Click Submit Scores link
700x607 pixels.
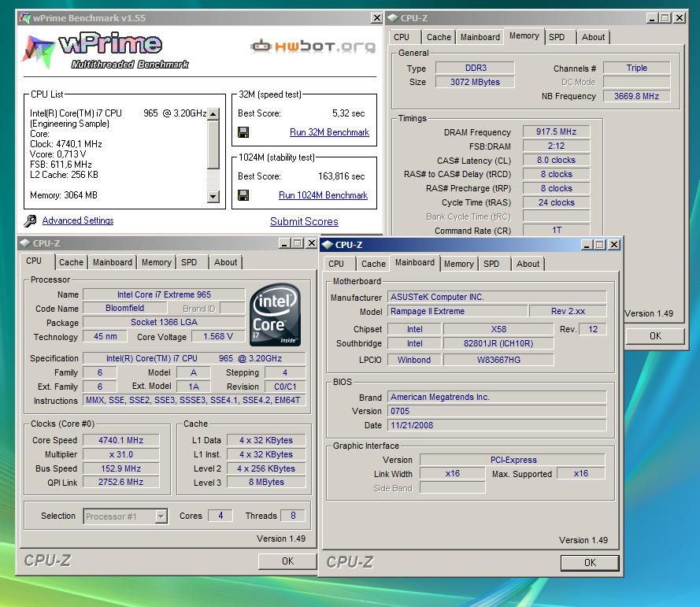click(x=304, y=221)
